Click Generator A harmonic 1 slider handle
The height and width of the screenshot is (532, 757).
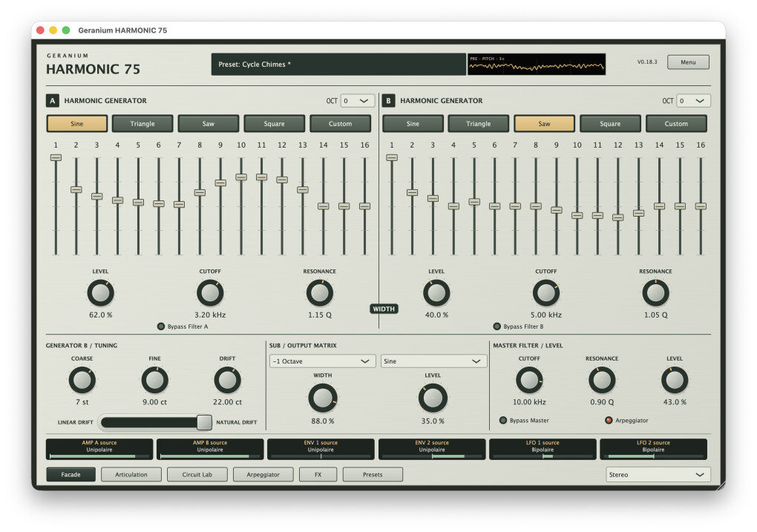coord(56,157)
